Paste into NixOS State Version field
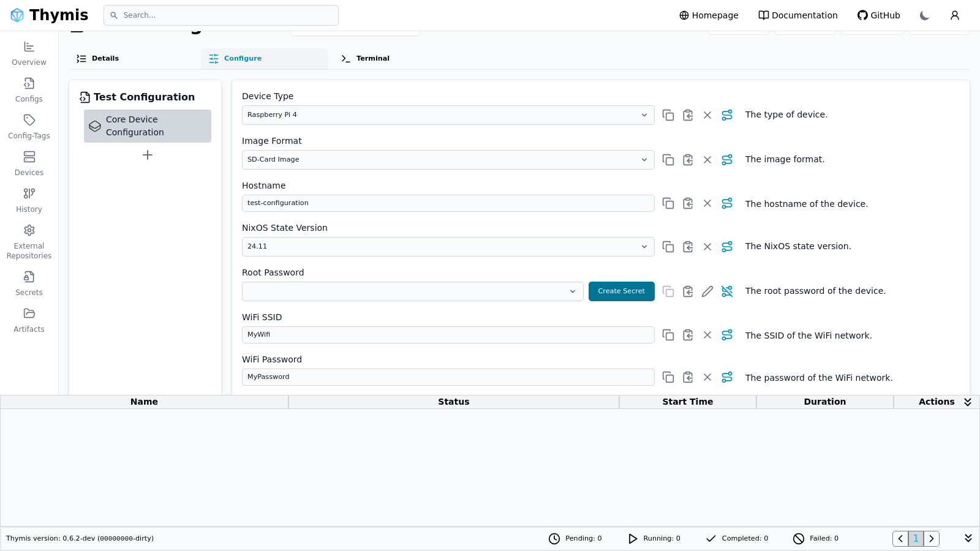This screenshot has height=551, width=980. tap(688, 247)
